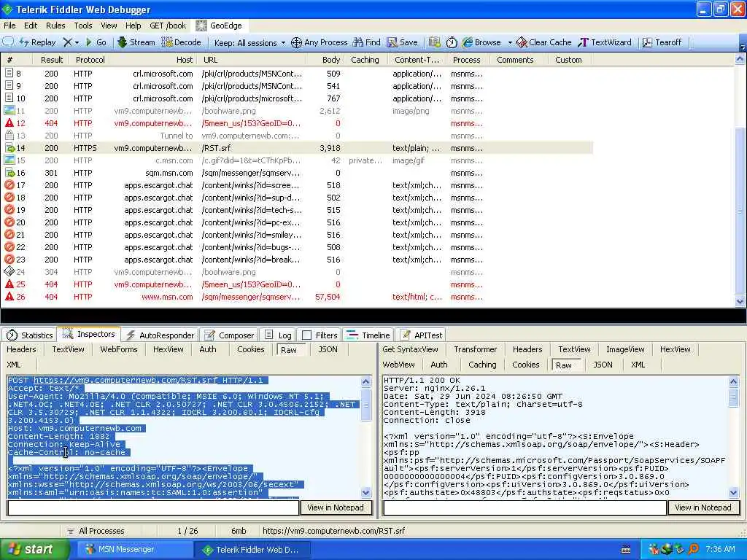Click the lock icon of session 13
The height and width of the screenshot is (560, 747).
click(x=9, y=135)
